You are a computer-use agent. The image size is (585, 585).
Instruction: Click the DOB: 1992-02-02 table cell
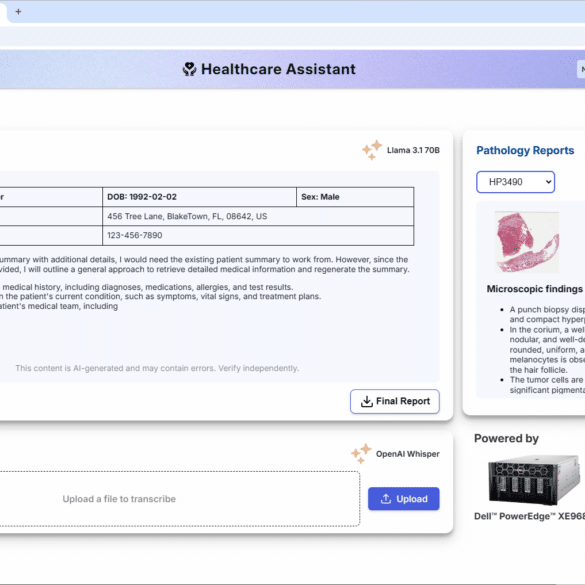(x=199, y=197)
